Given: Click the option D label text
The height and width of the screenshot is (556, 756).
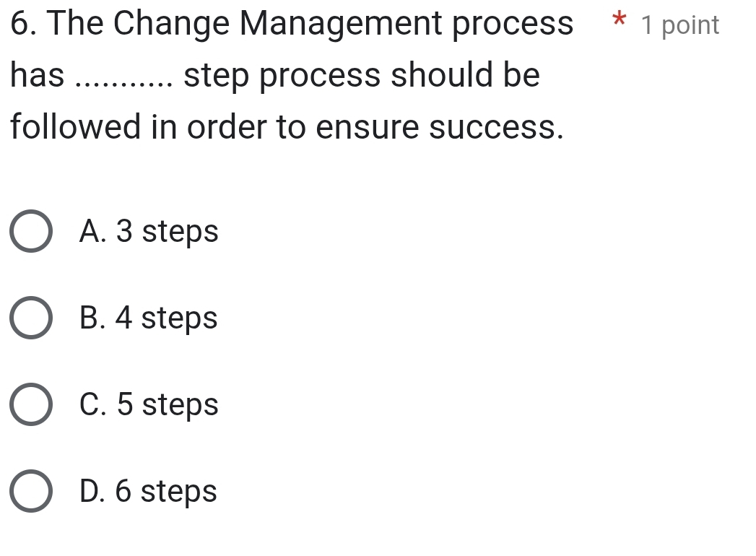Looking at the screenshot, I should [148, 492].
